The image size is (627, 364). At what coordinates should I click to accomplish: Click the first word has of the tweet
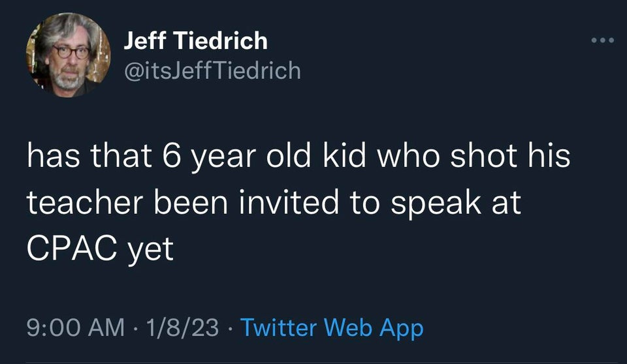[53, 156]
